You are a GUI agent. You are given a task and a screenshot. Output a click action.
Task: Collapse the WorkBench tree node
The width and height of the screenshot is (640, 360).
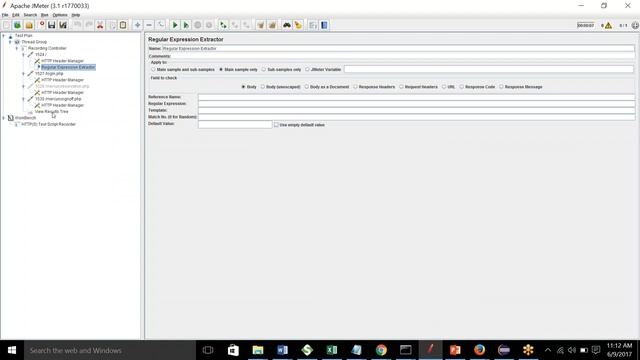tap(4, 118)
